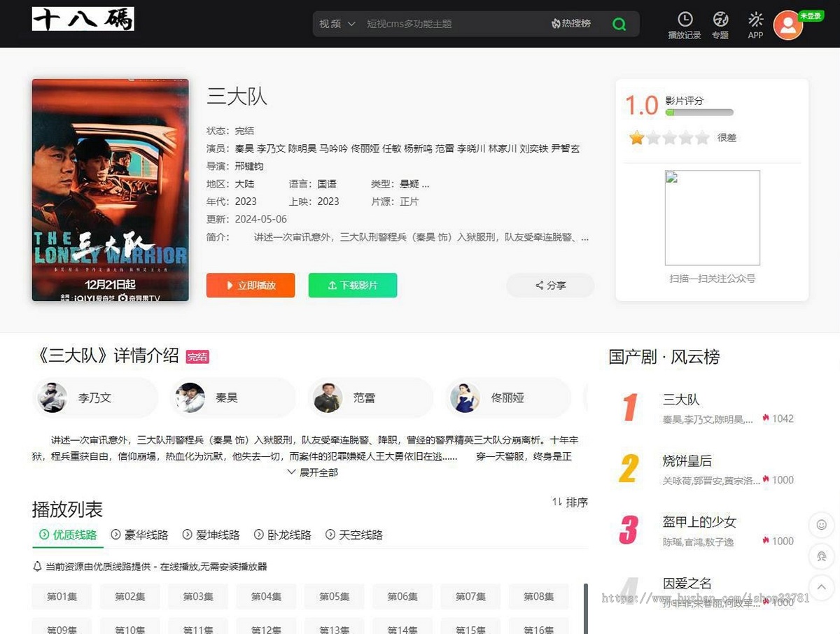
Task: Open ranked item 三大队 in 风云榜
Action: coord(681,400)
